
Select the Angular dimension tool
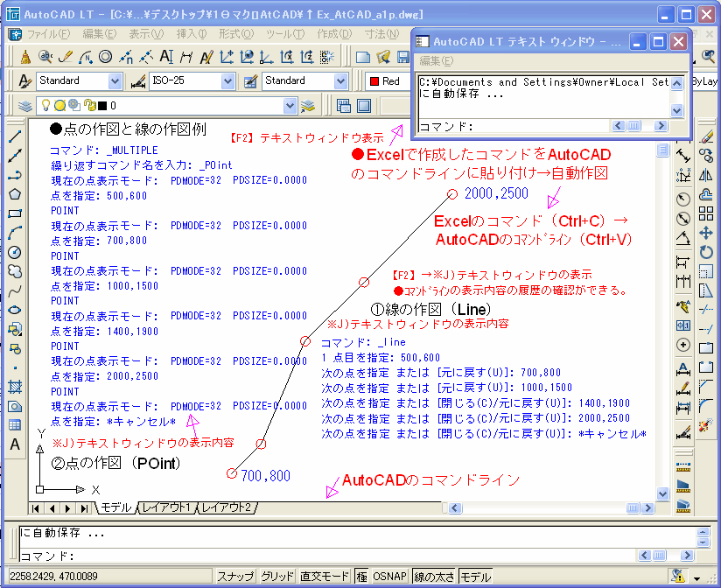pos(683,238)
